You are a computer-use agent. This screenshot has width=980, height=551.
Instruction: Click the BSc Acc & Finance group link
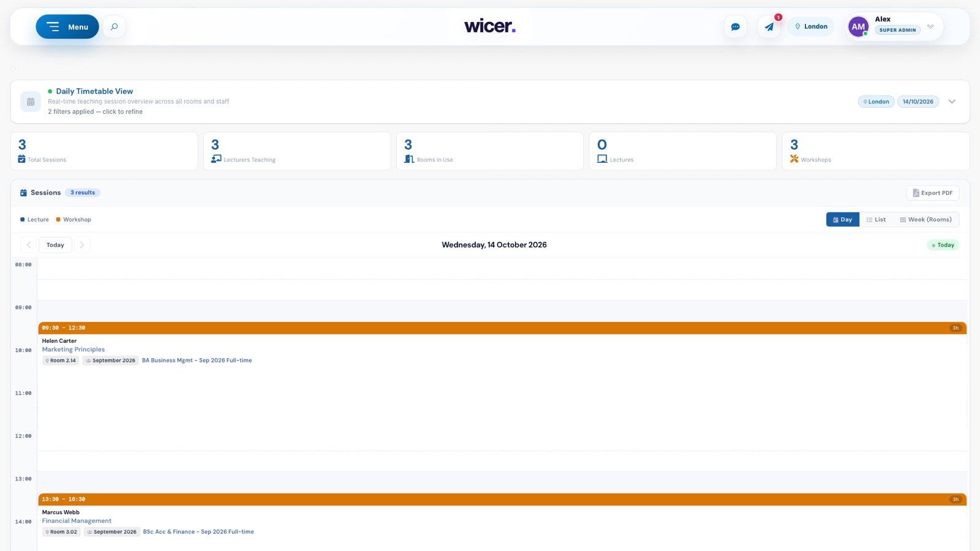pyautogui.click(x=198, y=532)
